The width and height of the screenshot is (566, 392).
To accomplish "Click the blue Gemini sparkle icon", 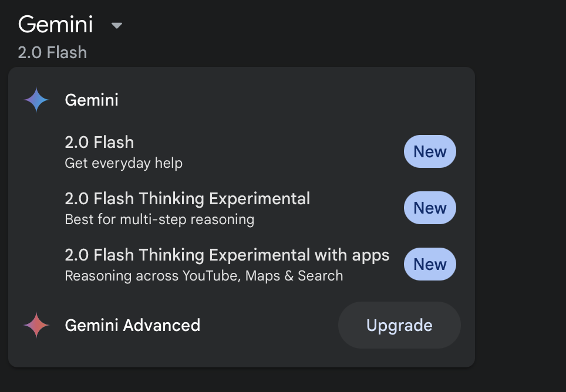I will [x=36, y=100].
